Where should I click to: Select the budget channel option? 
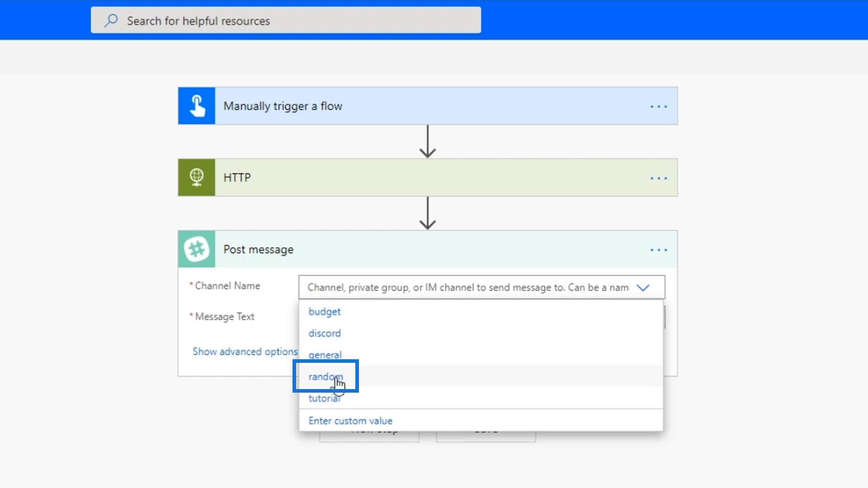324,312
